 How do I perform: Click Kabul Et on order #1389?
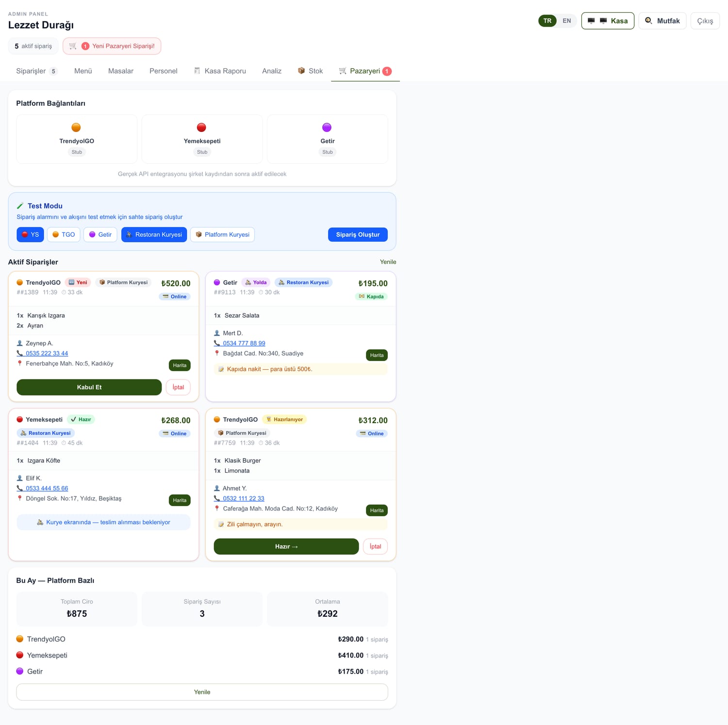(x=89, y=387)
